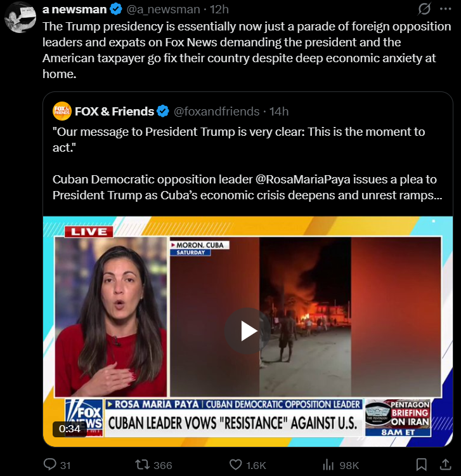
Task: Repost the tweet with 366 reposts
Action: (x=142, y=465)
